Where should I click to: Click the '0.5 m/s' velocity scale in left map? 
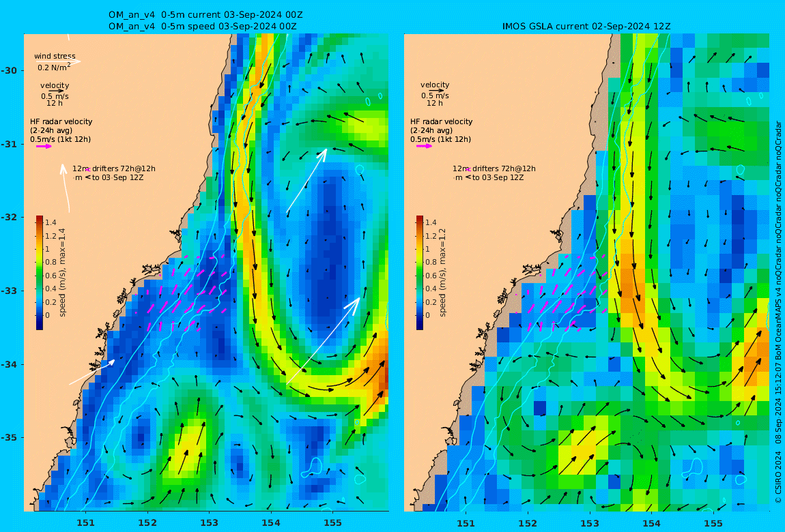click(x=55, y=96)
